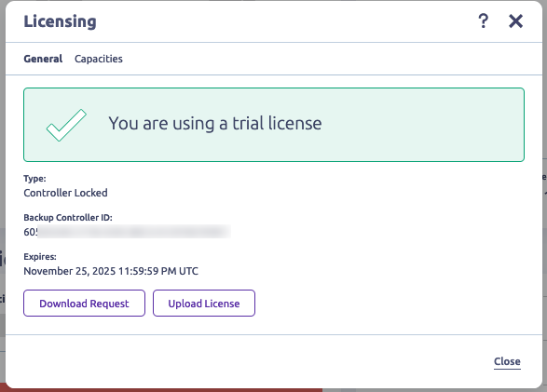Click the "Type:" label
547x392 pixels.
coord(34,179)
